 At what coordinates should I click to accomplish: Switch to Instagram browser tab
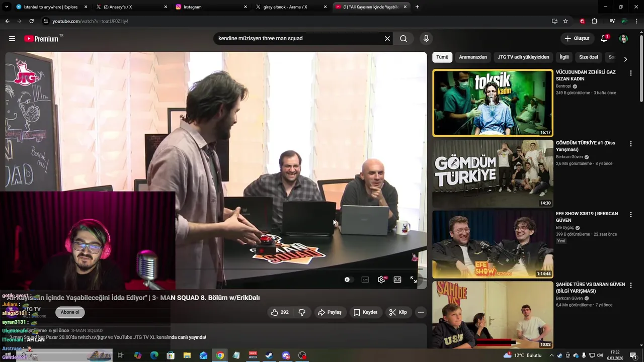(x=211, y=7)
